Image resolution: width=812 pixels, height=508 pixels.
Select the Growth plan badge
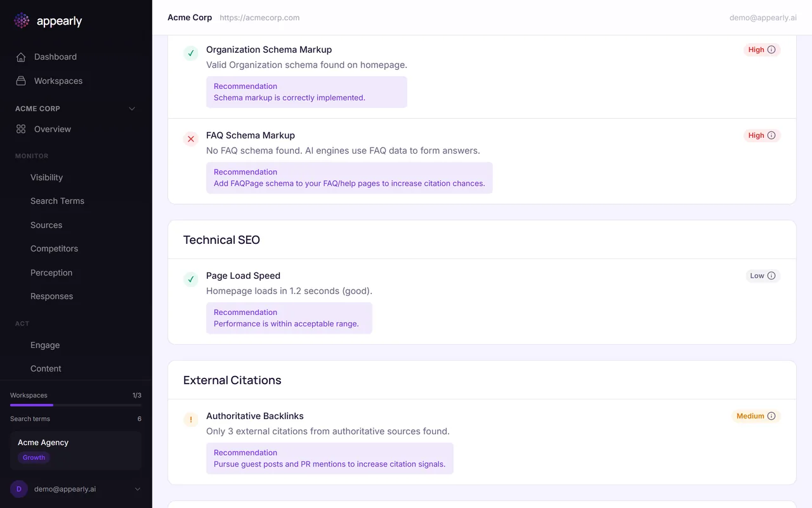pos(34,458)
